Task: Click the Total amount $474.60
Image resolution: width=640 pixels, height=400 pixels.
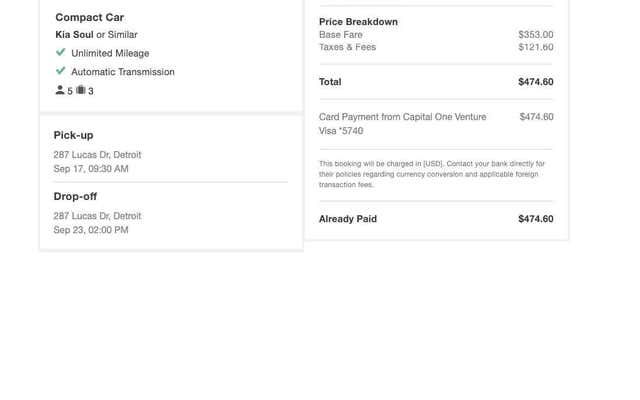Action: pos(536,82)
